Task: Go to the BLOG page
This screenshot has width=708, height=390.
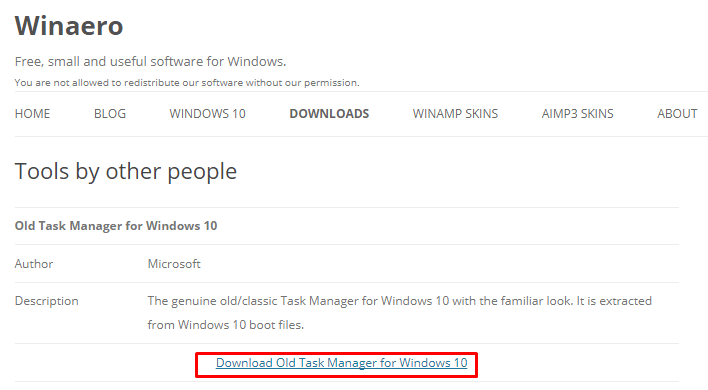Action: [x=110, y=114]
